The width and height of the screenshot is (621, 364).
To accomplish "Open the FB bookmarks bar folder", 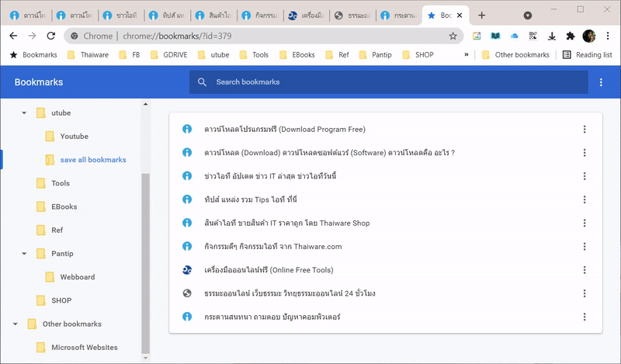I will point(130,54).
